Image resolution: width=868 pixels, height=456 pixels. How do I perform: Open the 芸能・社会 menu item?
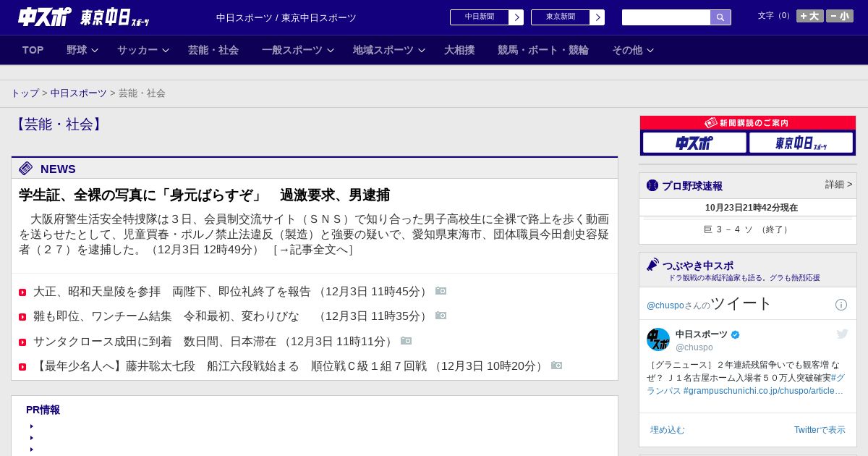click(x=213, y=50)
